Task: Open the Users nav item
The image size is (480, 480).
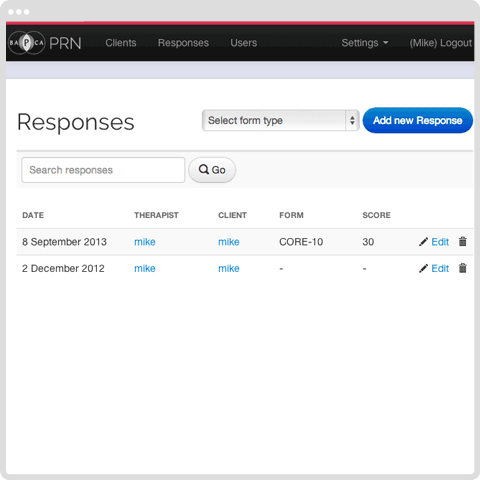Action: (x=244, y=43)
